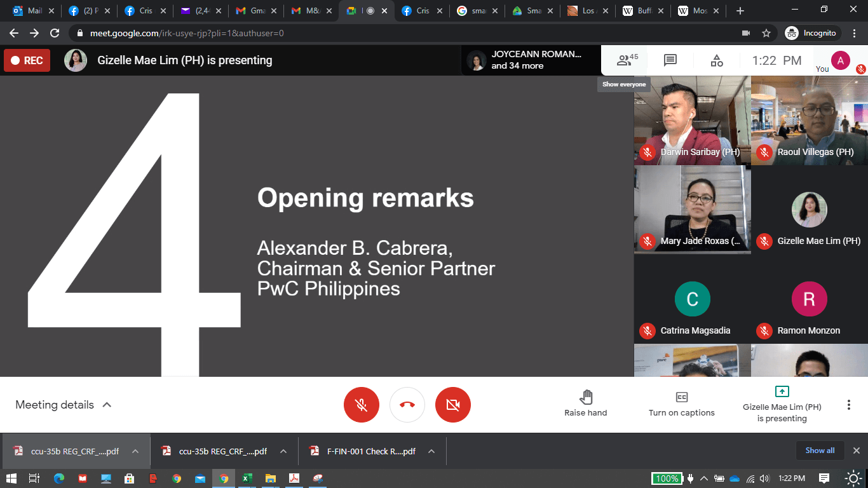Open the meeting chat panel
The width and height of the screenshot is (868, 488).
point(670,60)
